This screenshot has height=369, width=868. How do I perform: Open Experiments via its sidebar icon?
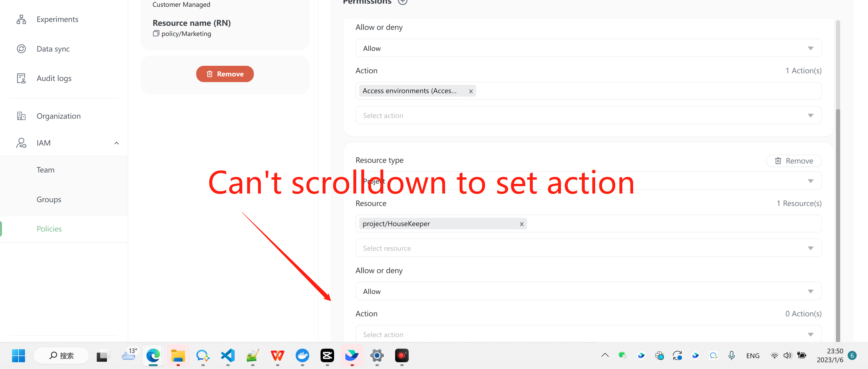pos(21,19)
